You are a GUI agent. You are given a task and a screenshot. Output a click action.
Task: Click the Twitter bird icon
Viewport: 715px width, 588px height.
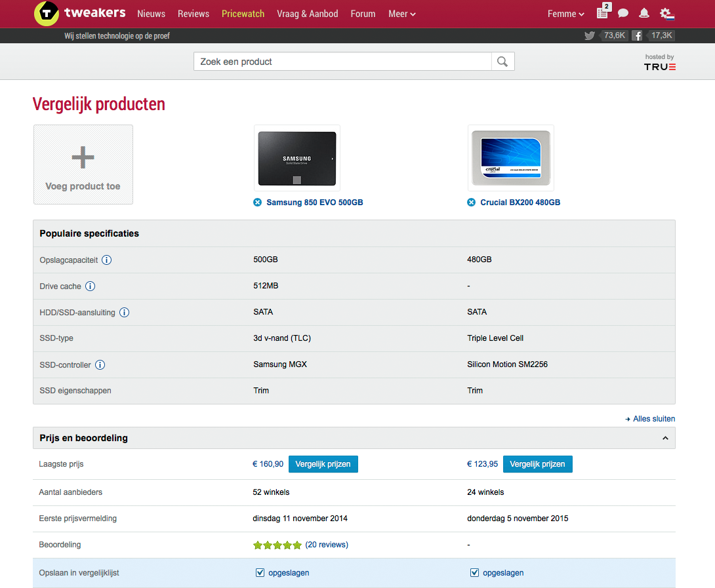point(590,35)
